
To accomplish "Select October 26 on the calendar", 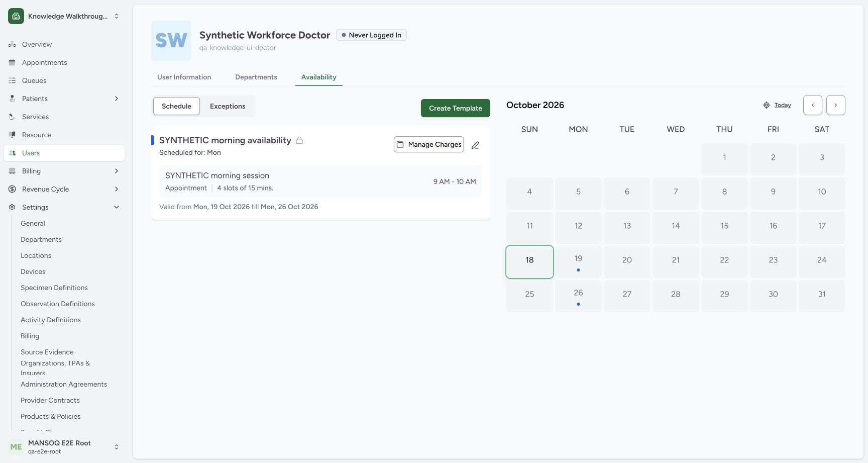I will [x=578, y=296].
